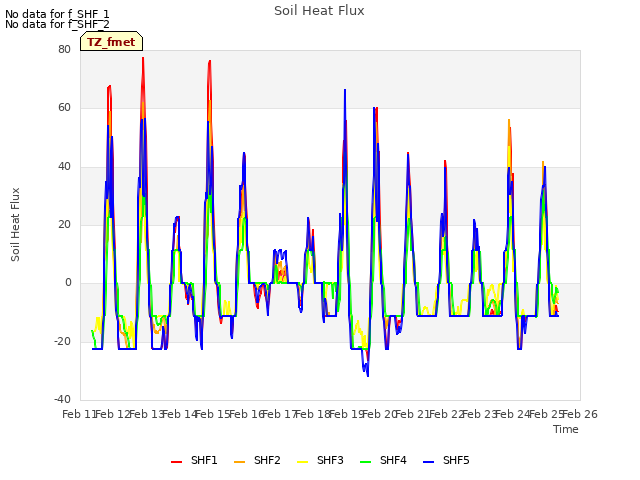This screenshot has height=480, width=640.
Task: Click the 20 y-axis tick label
Action: pyautogui.click(x=64, y=224)
